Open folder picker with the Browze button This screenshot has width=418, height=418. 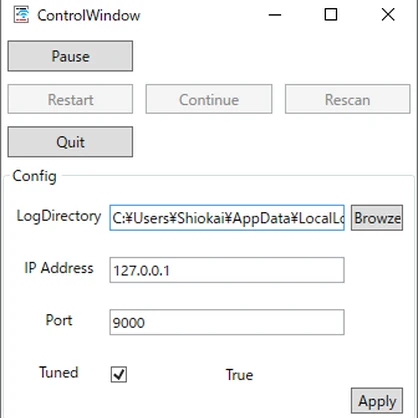(x=377, y=218)
